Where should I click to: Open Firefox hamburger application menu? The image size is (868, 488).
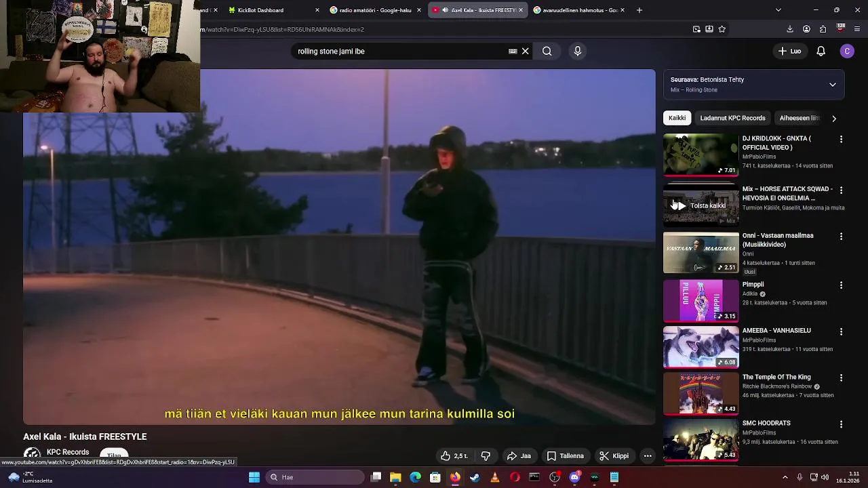[857, 29]
